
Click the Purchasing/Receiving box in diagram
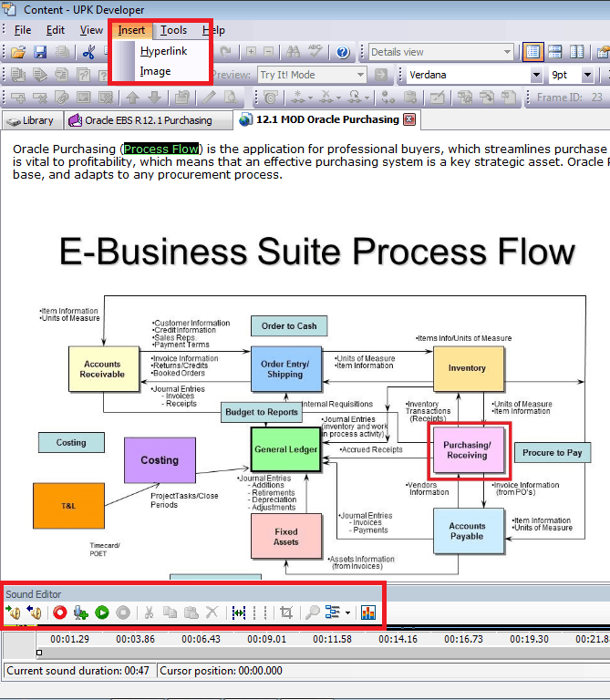(467, 450)
